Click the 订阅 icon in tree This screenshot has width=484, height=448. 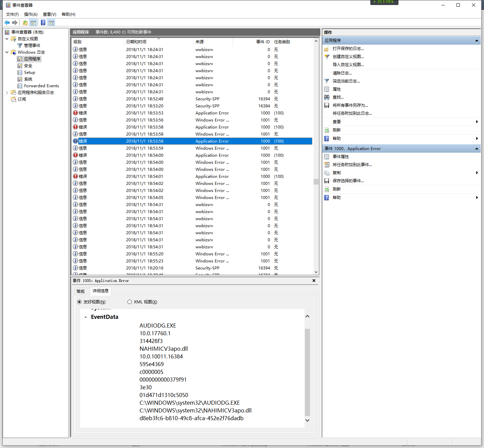(x=13, y=99)
